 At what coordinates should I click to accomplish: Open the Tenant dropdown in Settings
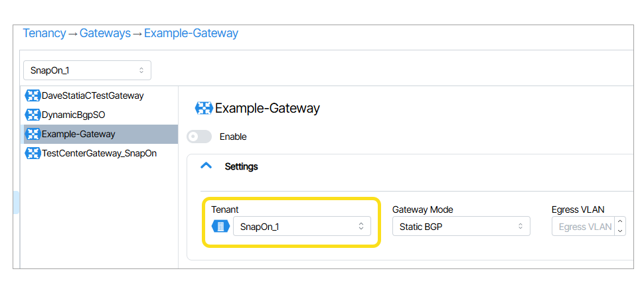[x=301, y=227]
